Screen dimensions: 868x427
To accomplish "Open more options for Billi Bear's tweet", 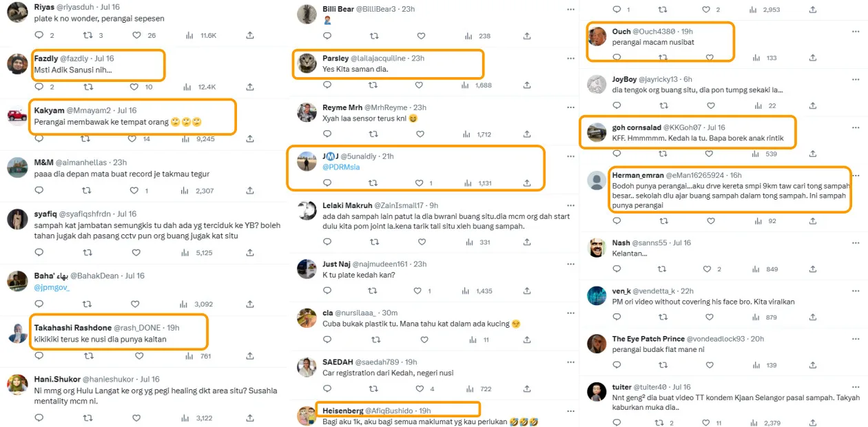I will click(x=570, y=10).
